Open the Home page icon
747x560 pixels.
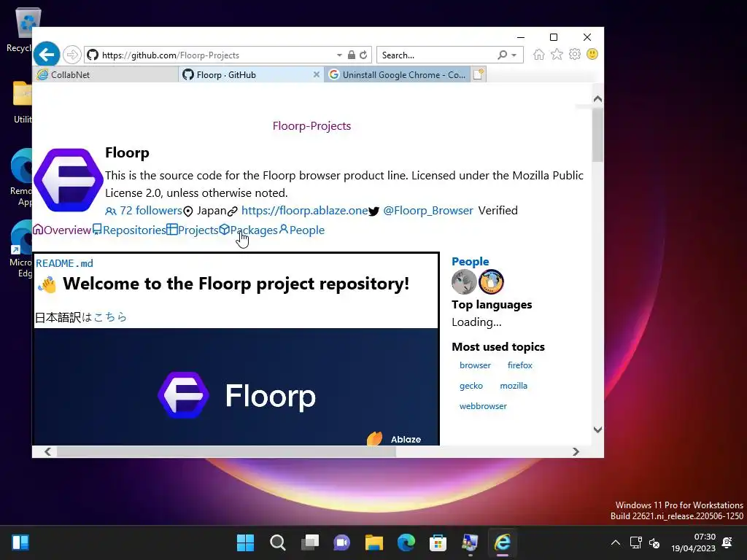tap(539, 54)
